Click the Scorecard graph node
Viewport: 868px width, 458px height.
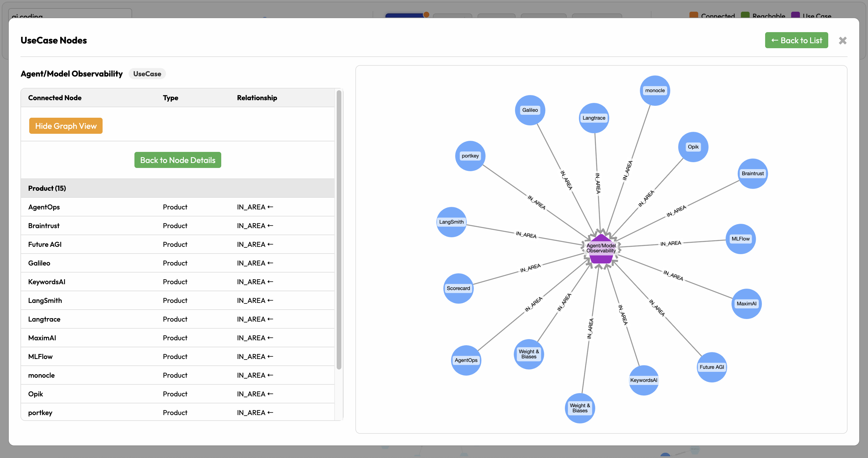[x=458, y=288]
